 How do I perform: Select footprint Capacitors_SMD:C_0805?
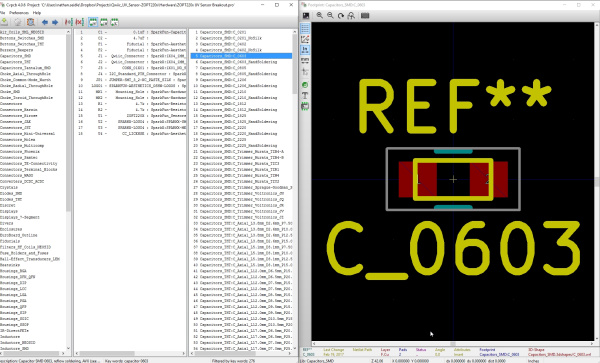pyautogui.click(x=241, y=68)
